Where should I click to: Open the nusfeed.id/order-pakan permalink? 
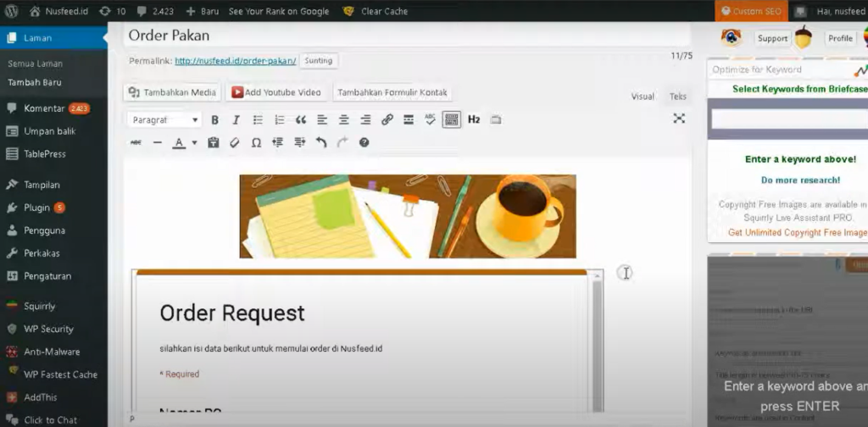(236, 61)
